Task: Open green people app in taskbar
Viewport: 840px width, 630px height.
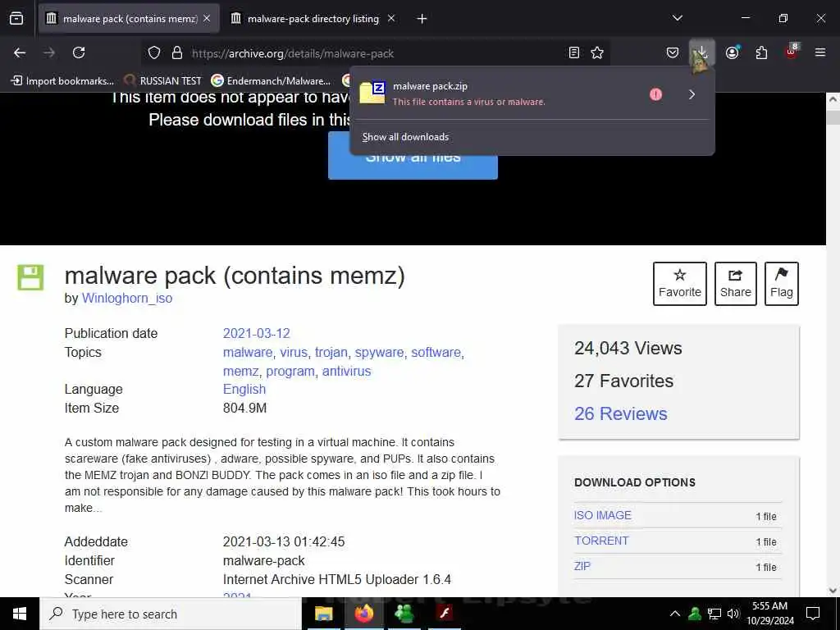Action: 404,614
